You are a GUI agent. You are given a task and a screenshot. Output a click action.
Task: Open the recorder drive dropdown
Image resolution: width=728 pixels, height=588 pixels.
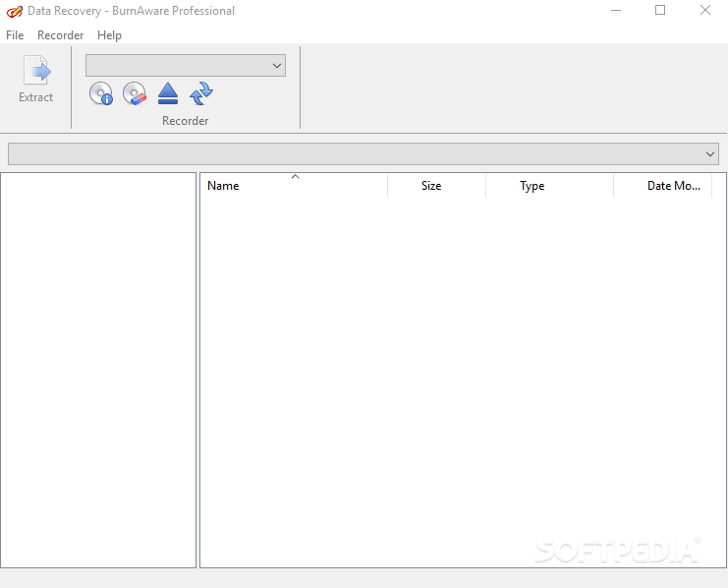186,66
